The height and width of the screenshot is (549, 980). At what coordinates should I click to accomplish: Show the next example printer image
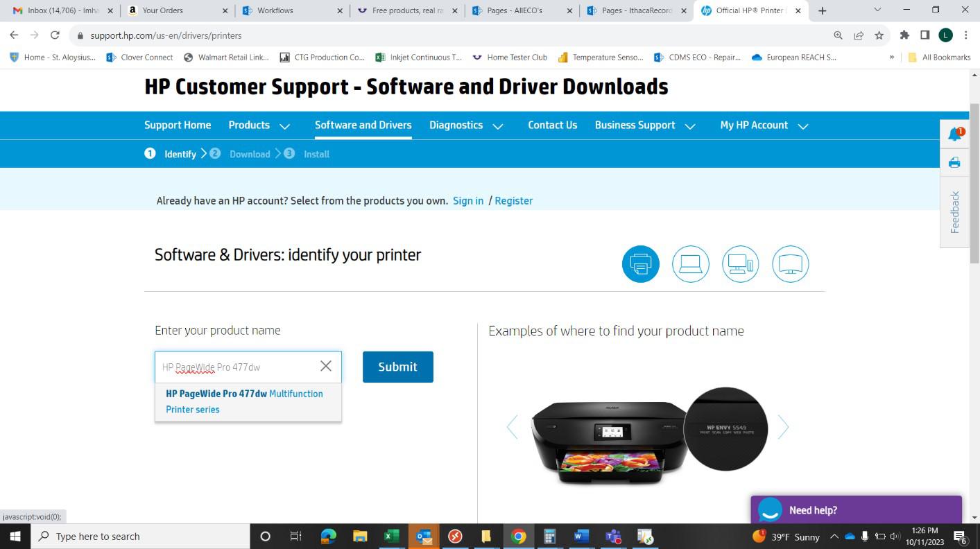[x=783, y=427]
